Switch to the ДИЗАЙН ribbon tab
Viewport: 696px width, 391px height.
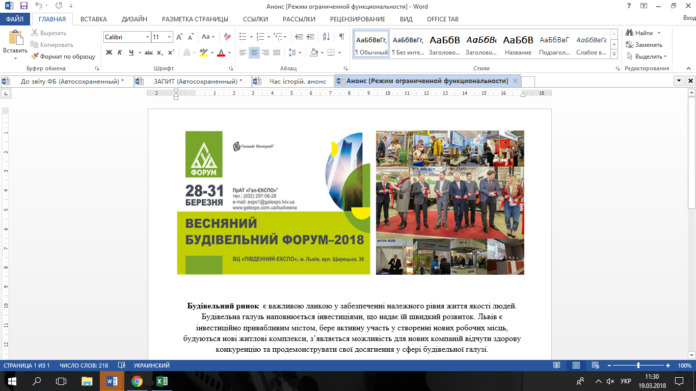(x=134, y=19)
